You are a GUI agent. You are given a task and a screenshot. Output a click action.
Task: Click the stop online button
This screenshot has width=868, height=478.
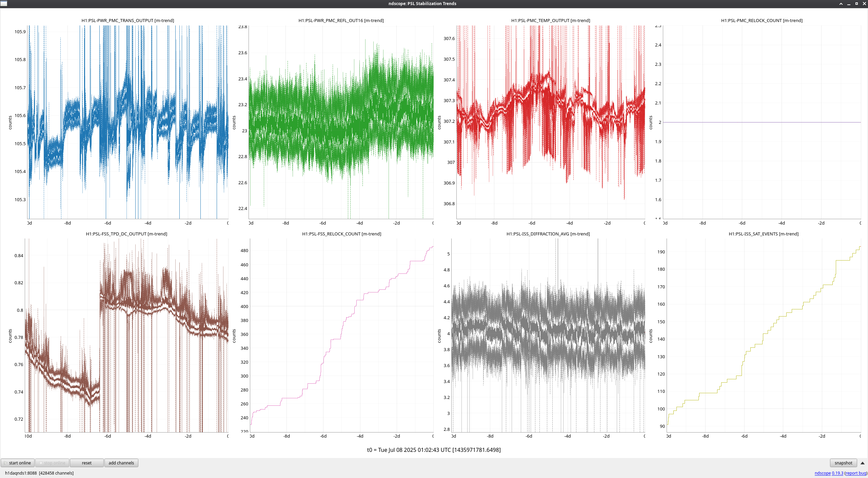click(x=52, y=463)
